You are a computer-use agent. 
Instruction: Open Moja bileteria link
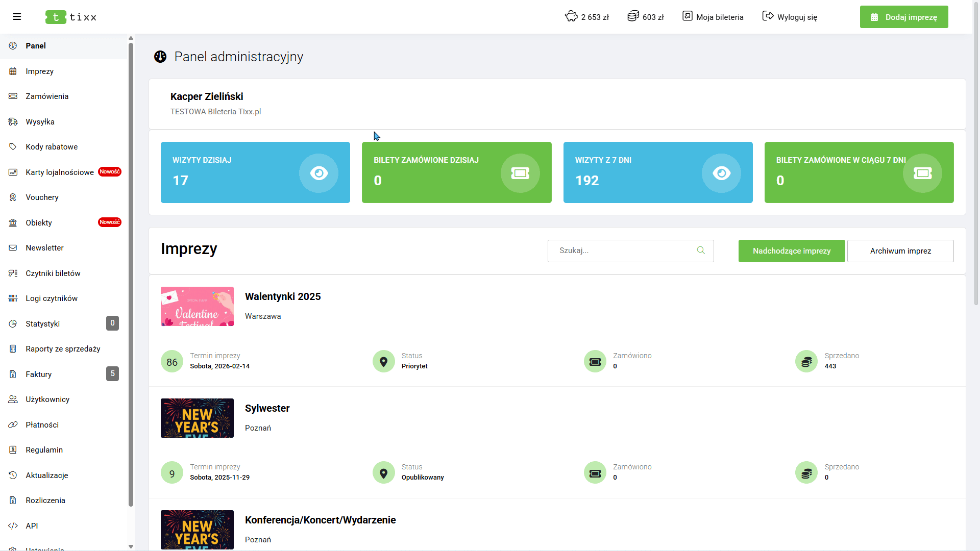point(713,17)
